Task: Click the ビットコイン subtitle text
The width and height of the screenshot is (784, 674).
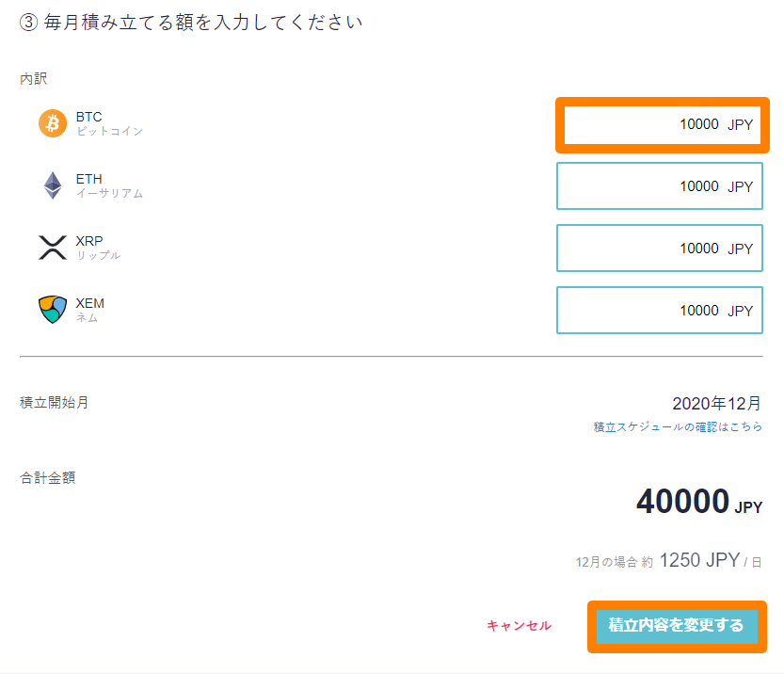Action: (109, 132)
